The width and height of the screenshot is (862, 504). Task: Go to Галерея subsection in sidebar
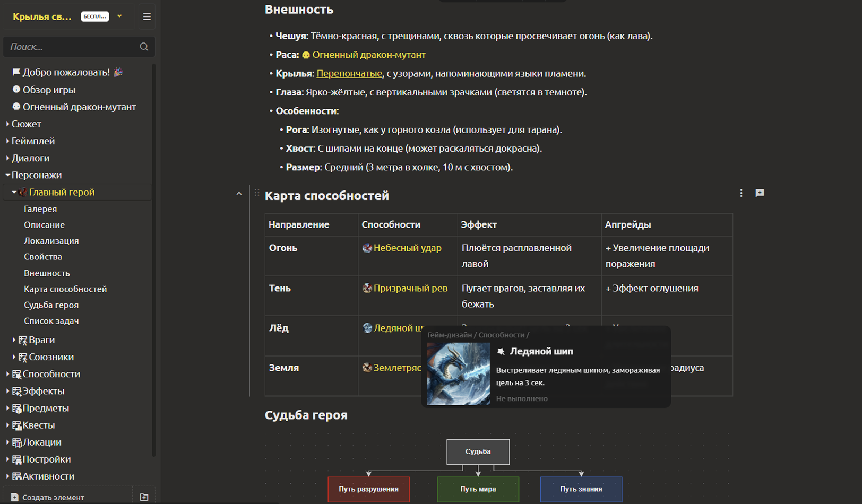(x=40, y=209)
